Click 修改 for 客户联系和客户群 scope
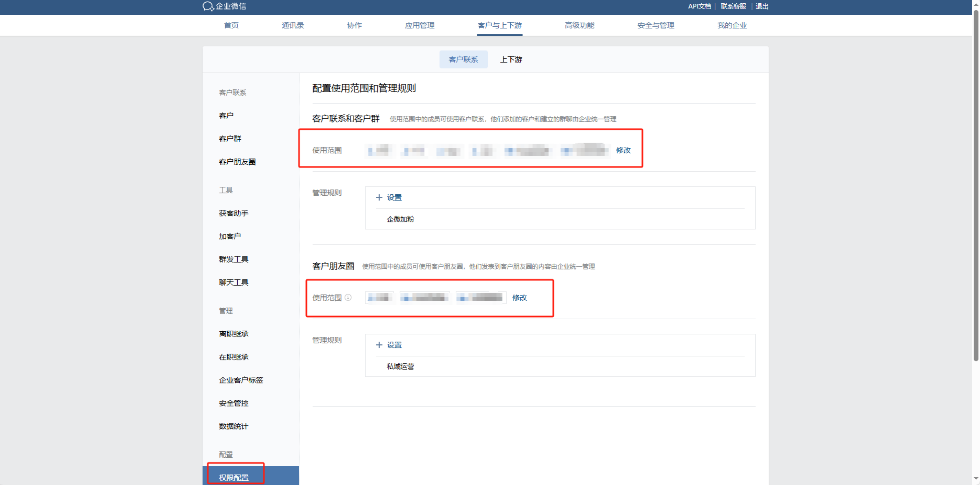 click(x=623, y=150)
